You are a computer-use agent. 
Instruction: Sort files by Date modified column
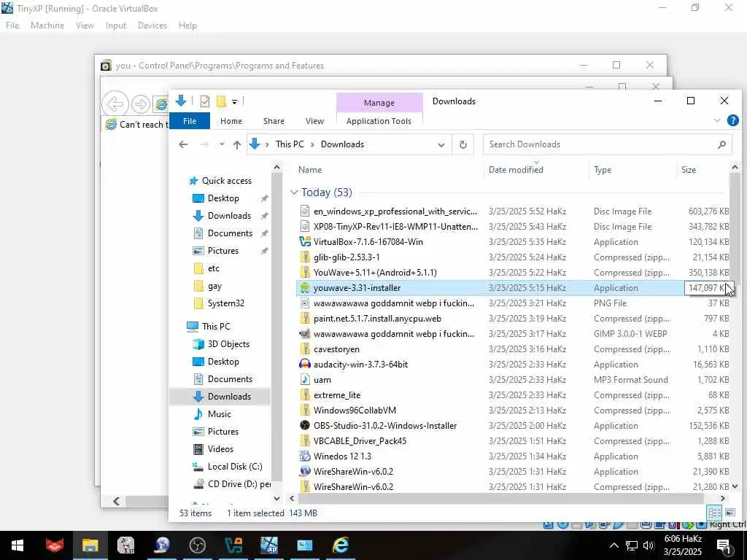click(x=516, y=169)
